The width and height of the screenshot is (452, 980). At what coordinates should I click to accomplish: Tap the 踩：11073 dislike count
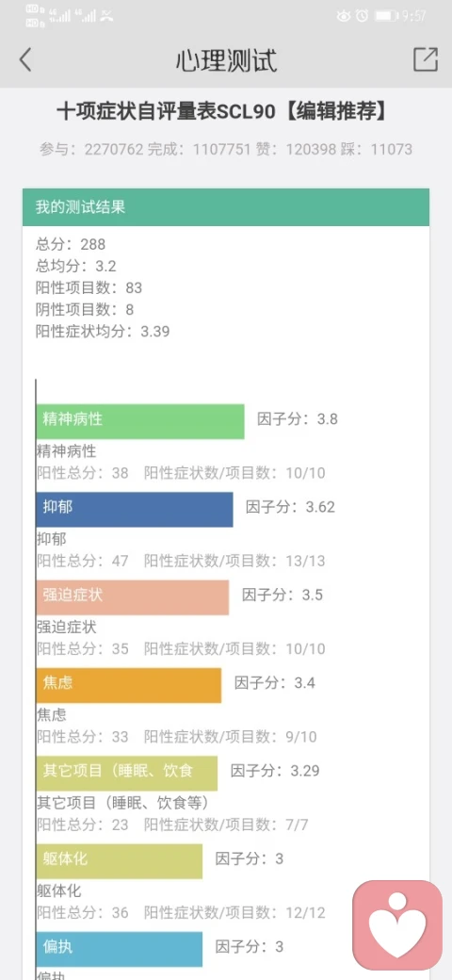point(380,149)
